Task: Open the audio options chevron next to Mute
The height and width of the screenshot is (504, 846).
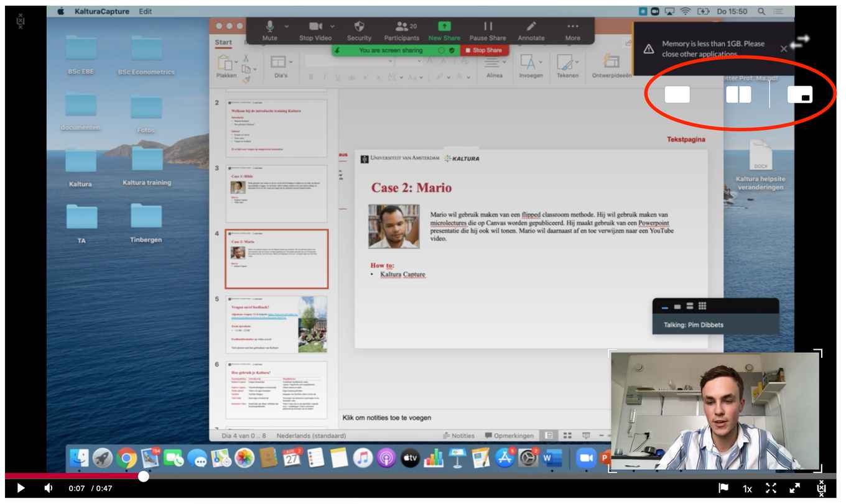Action: pos(286,25)
